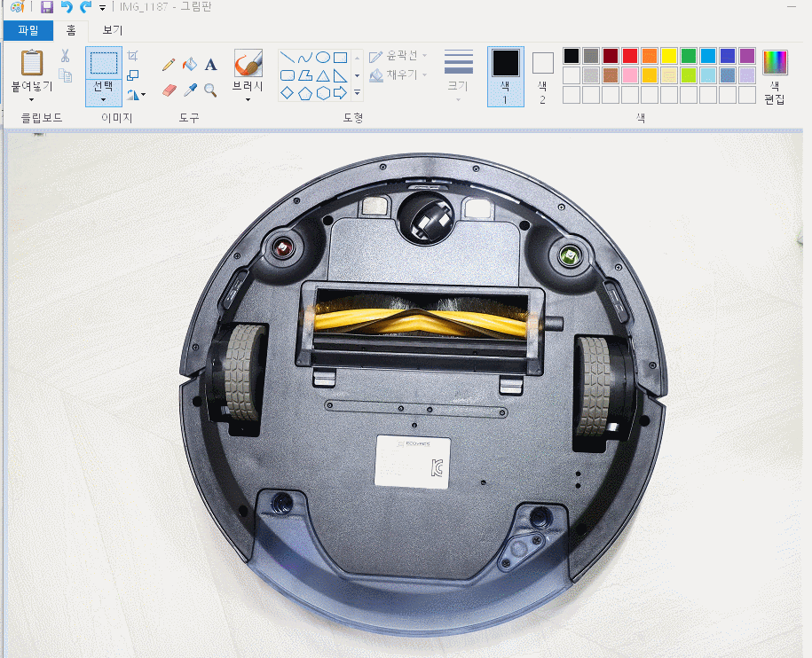Undo the last action
The height and width of the screenshot is (658, 812).
pyautogui.click(x=67, y=7)
